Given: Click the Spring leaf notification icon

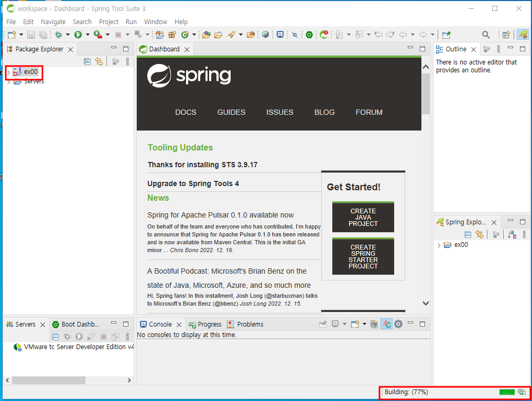Looking at the screenshot, I should click(x=324, y=34).
